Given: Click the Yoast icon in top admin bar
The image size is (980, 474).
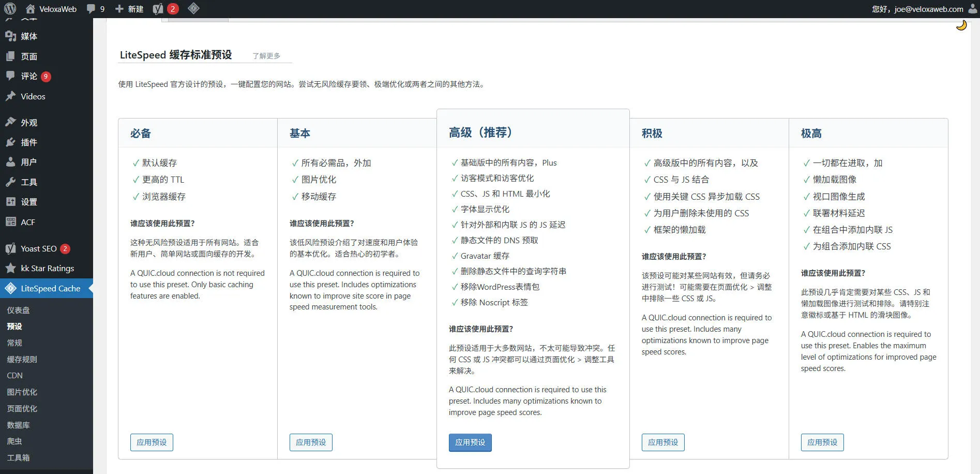Looking at the screenshot, I should click(158, 9).
